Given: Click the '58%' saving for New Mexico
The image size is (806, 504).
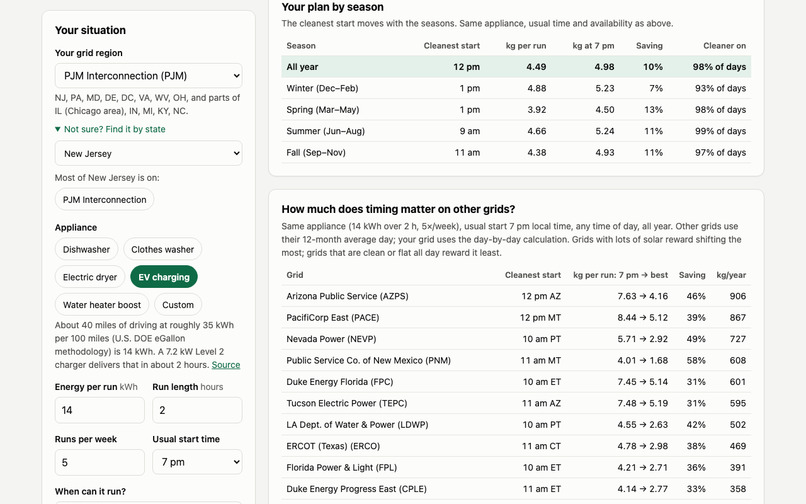Looking at the screenshot, I should [x=696, y=361].
